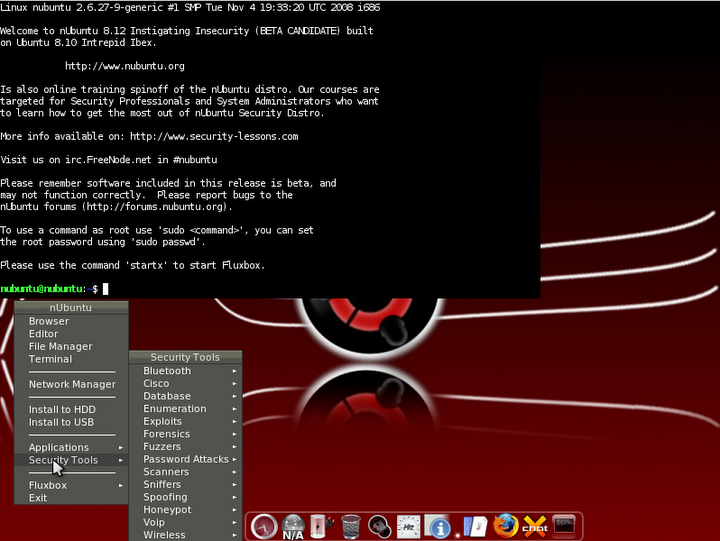This screenshot has width=720, height=541.
Task: Click the clock icon in the dock
Action: (x=264, y=526)
